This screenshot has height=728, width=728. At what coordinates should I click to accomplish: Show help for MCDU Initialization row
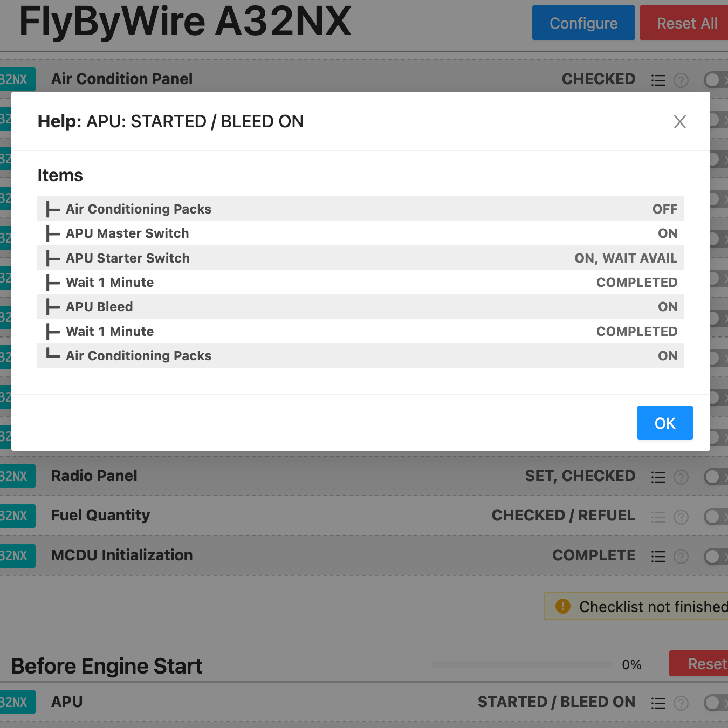681,557
